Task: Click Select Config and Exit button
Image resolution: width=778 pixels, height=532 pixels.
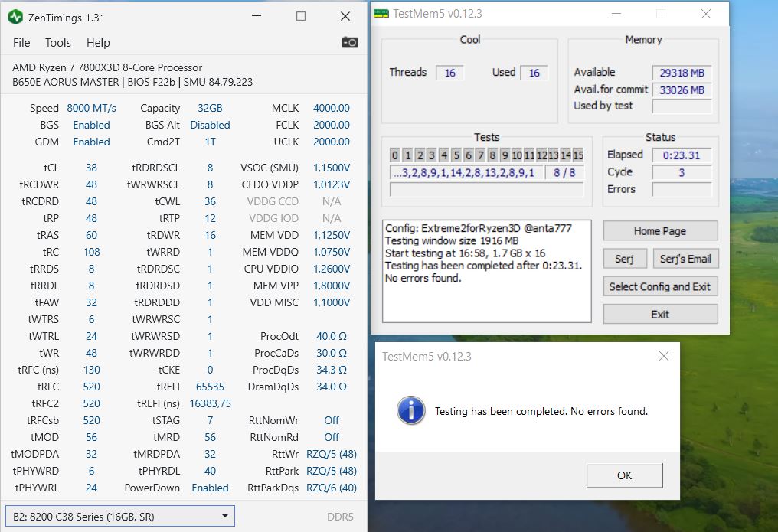Action: (660, 286)
